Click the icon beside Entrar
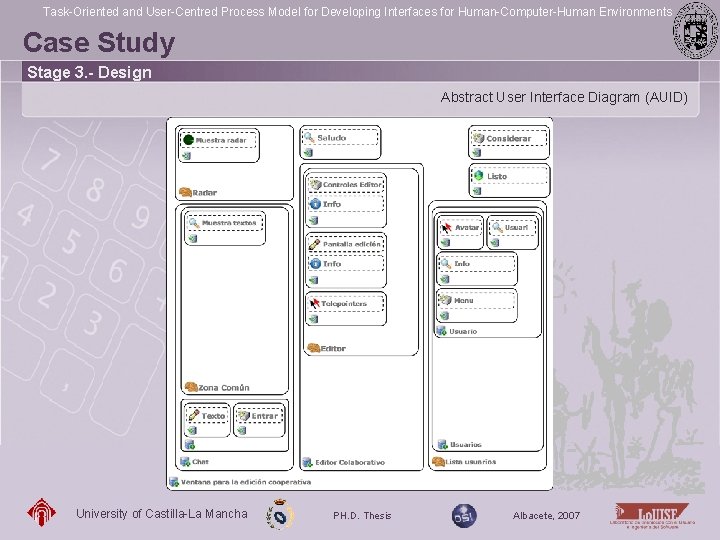Screen dimensions: 720x540 point(243,416)
